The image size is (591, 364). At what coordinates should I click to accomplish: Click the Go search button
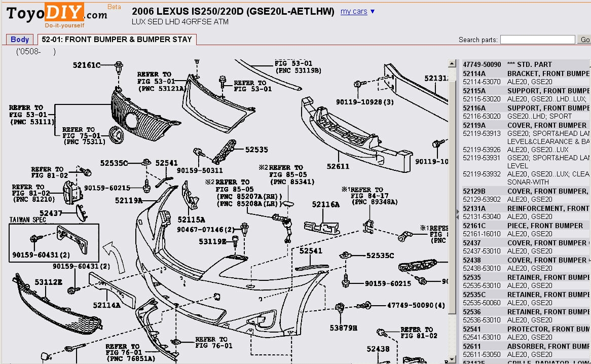[x=584, y=40]
